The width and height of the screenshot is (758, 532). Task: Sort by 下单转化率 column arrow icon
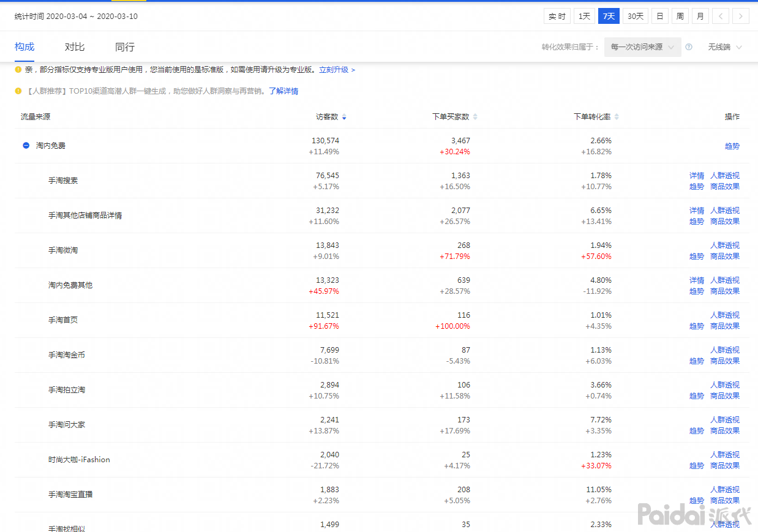pos(617,117)
